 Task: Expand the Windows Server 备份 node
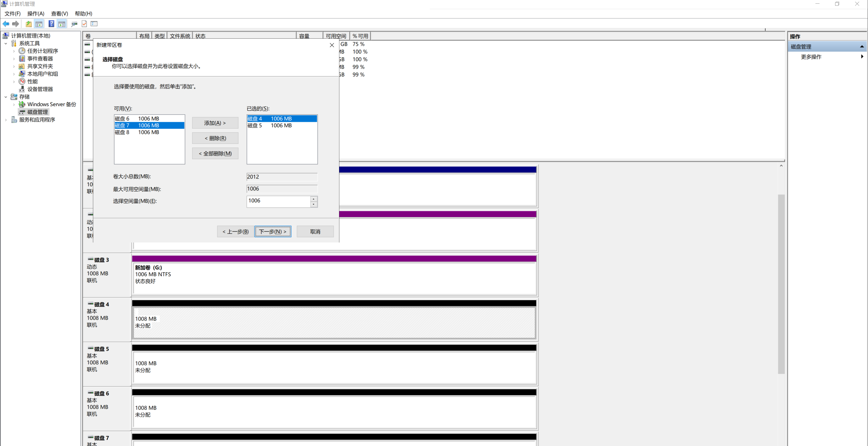(x=14, y=104)
